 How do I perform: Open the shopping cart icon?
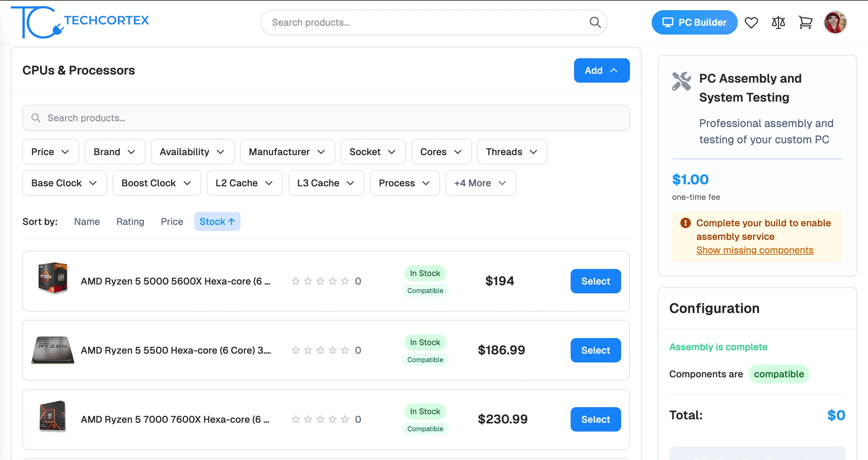coord(805,23)
